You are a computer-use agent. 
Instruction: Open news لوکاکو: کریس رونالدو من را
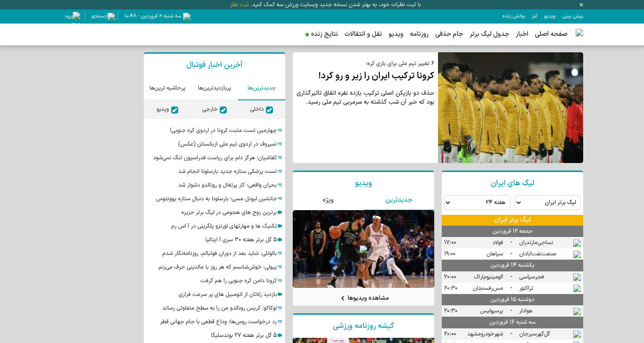click(220, 308)
